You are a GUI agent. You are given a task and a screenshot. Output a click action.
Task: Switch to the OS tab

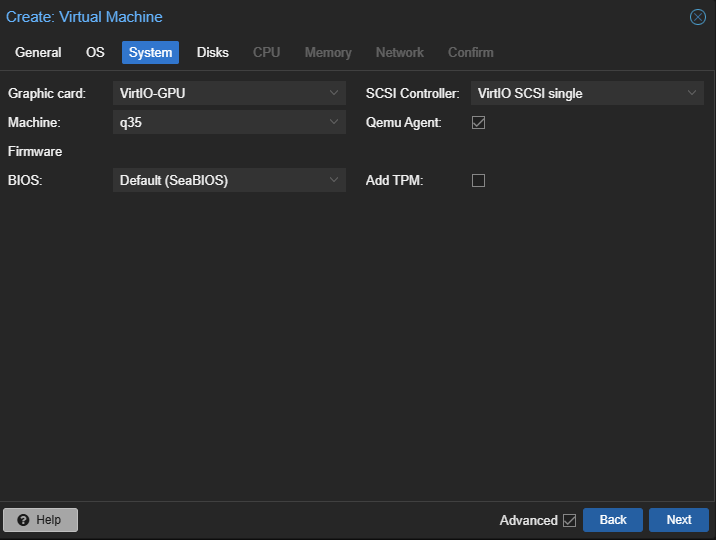[x=95, y=52]
